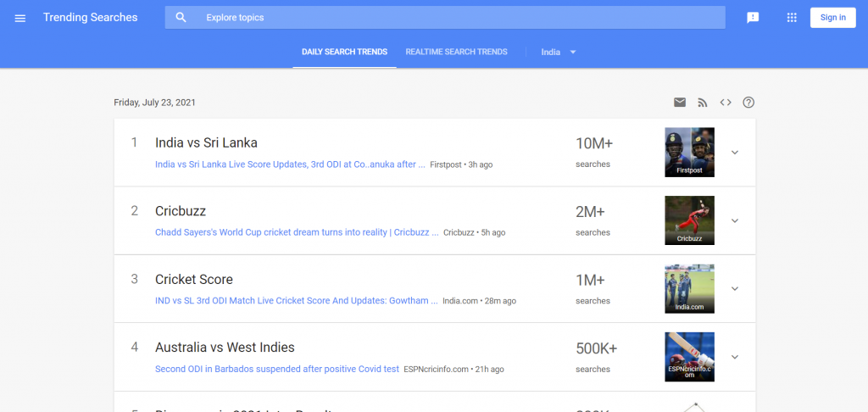The width and height of the screenshot is (868, 412).
Task: Open the help question mark icon
Action: 748,103
